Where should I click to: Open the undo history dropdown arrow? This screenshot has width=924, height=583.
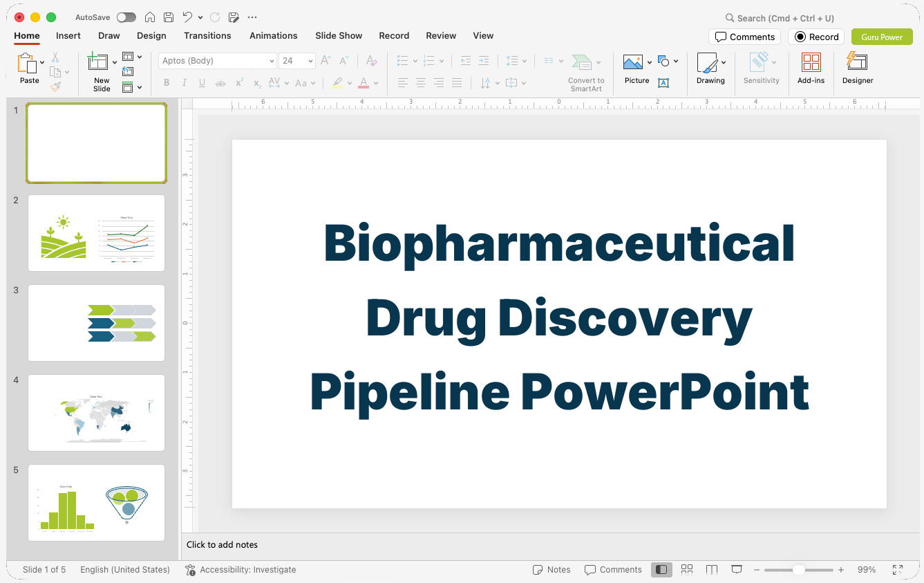200,17
